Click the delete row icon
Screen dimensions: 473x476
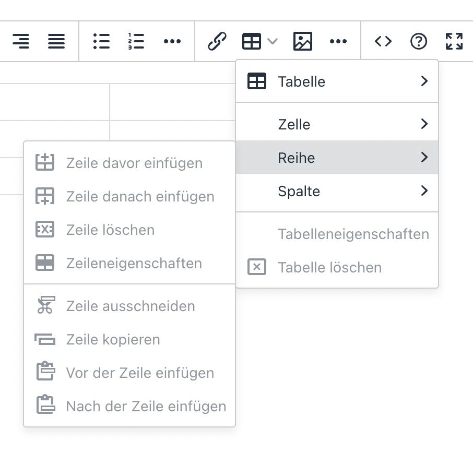tap(45, 229)
